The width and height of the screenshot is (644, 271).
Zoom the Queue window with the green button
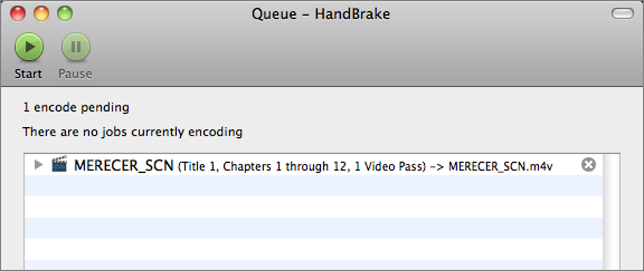(64, 13)
